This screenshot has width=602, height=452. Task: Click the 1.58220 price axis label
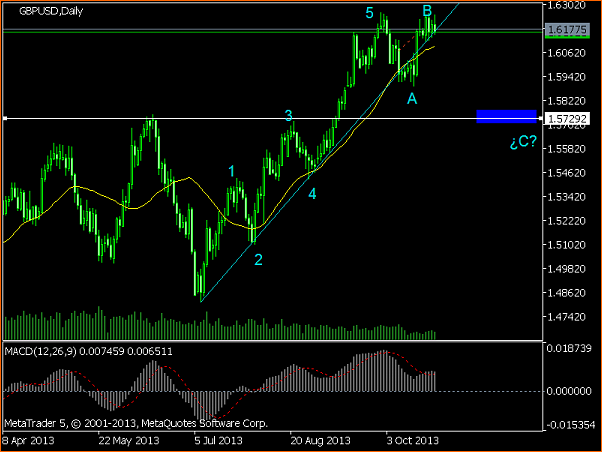click(x=566, y=101)
